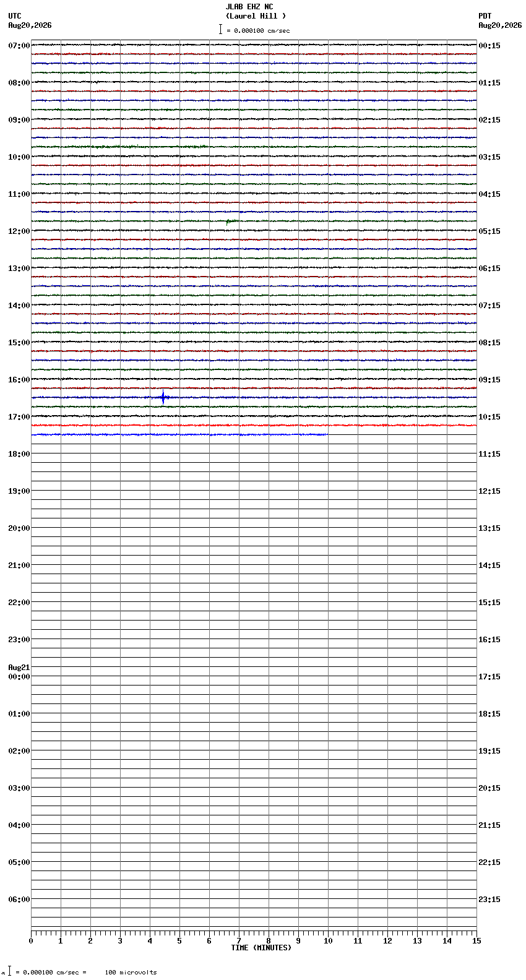
Task: Click the '01:00' UTC time label
Action: pyautogui.click(x=19, y=714)
